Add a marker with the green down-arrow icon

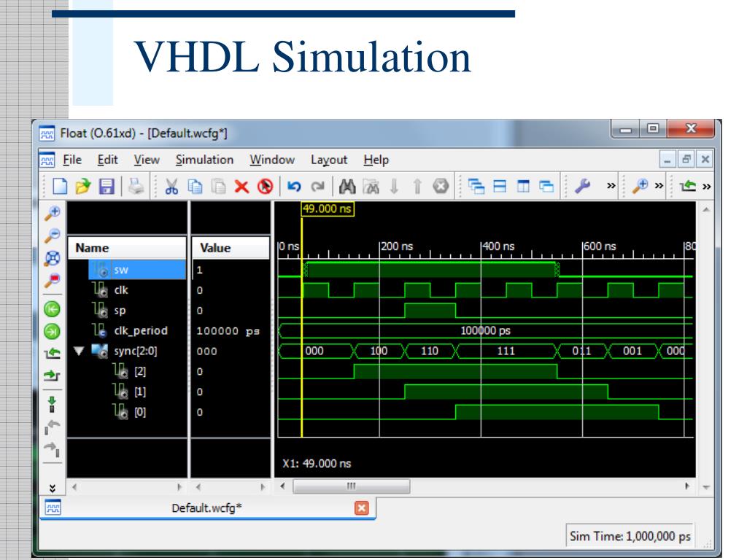52,404
